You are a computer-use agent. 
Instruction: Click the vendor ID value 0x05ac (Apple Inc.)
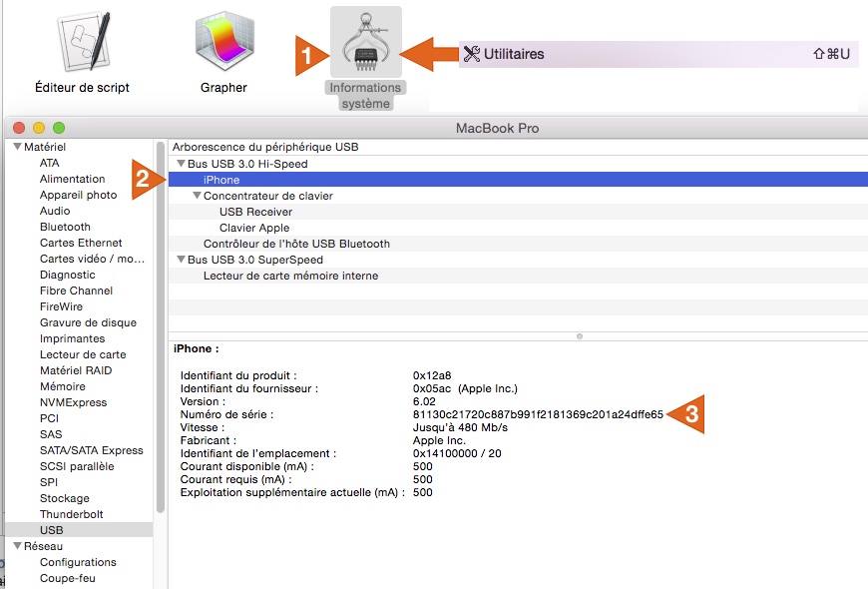click(465, 388)
